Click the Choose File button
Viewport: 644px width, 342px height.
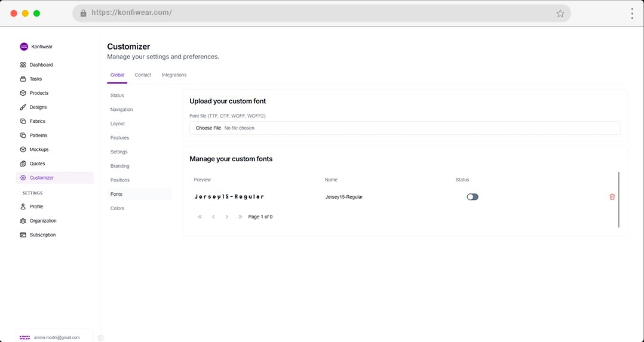(x=208, y=128)
